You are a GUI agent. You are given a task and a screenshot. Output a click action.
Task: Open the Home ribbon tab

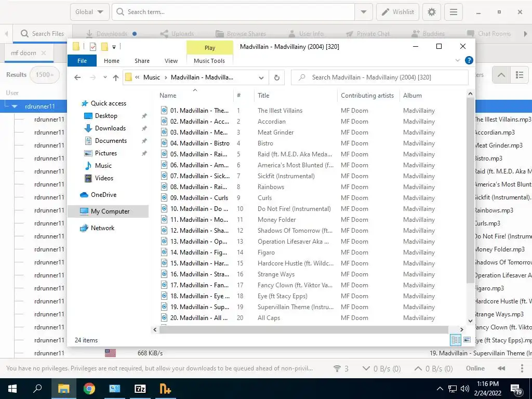click(x=112, y=61)
